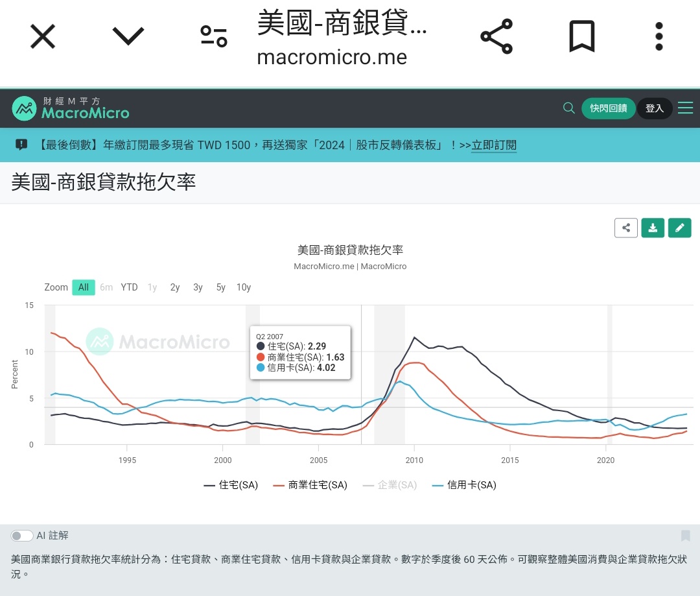The height and width of the screenshot is (596, 700).
Task: Click the 快閃回饋 button
Action: click(609, 108)
